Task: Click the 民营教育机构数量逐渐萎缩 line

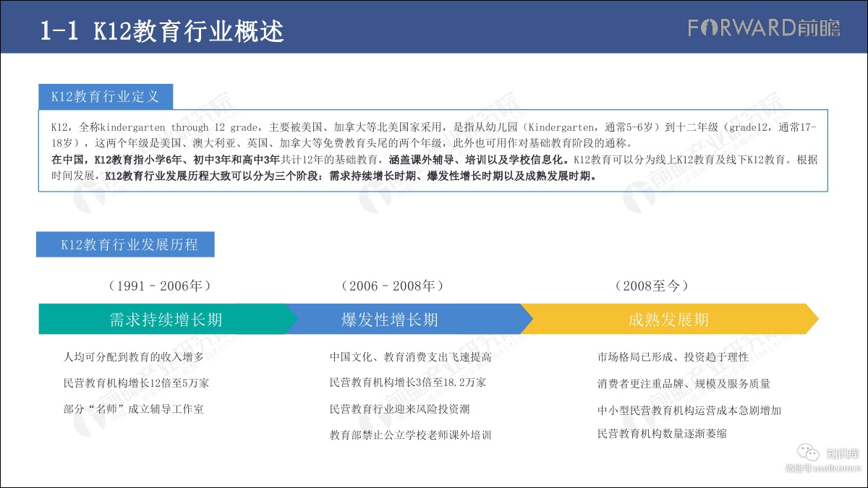Action: point(662,434)
